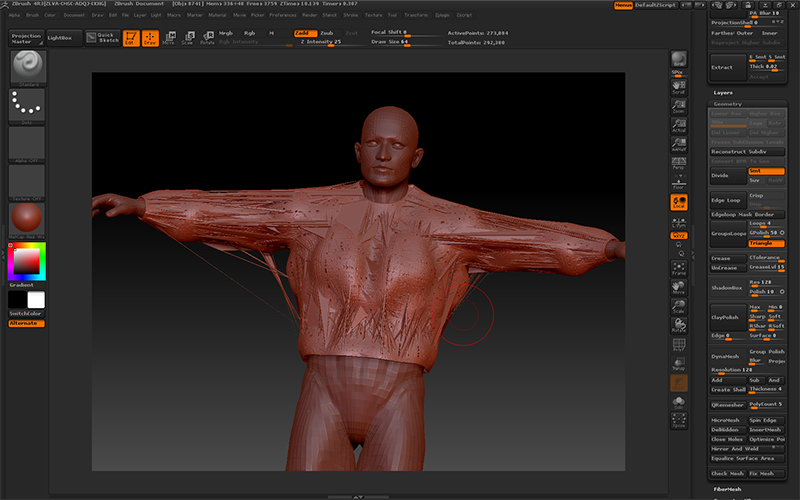This screenshot has height=500, width=800.
Task: Open the Standard brush thumbnail
Action: click(28, 68)
